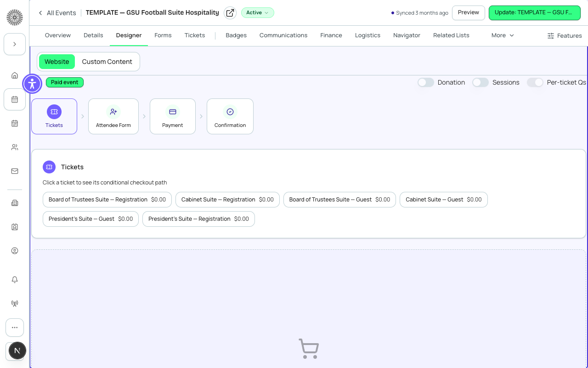The width and height of the screenshot is (588, 368).
Task: Click the event title TEMPLATE — GSU Football Suite Hospitality
Action: [153, 12]
